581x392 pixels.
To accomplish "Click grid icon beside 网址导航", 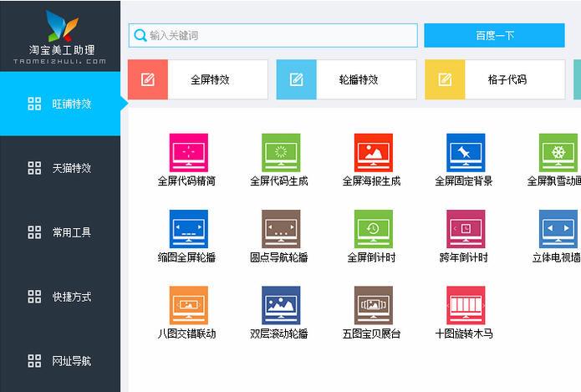I will point(34,361).
